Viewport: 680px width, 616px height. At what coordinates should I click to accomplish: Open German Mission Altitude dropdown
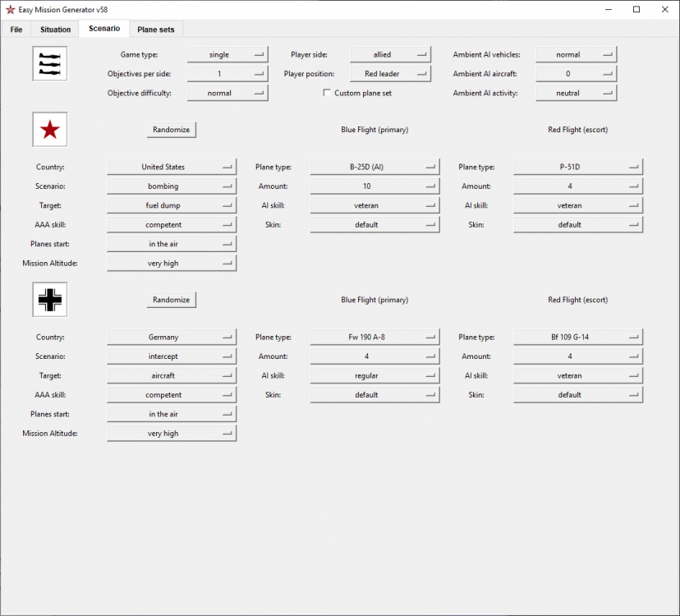click(x=172, y=434)
